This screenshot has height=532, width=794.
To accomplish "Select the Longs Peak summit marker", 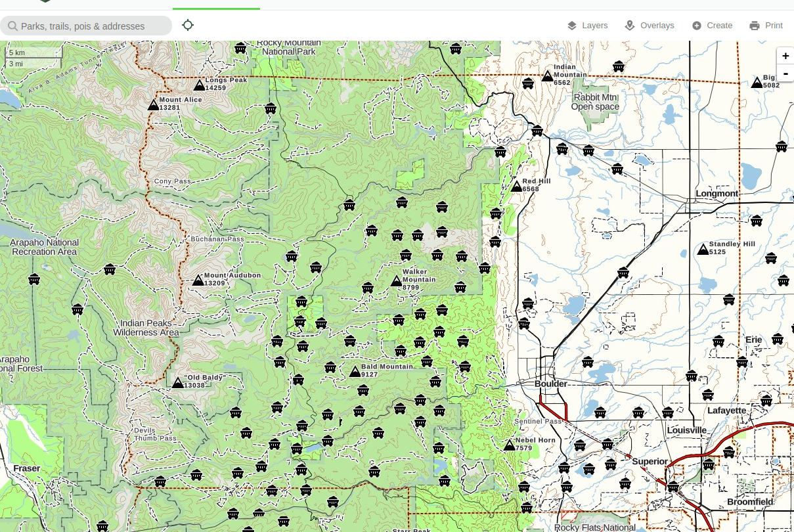I will (199, 85).
